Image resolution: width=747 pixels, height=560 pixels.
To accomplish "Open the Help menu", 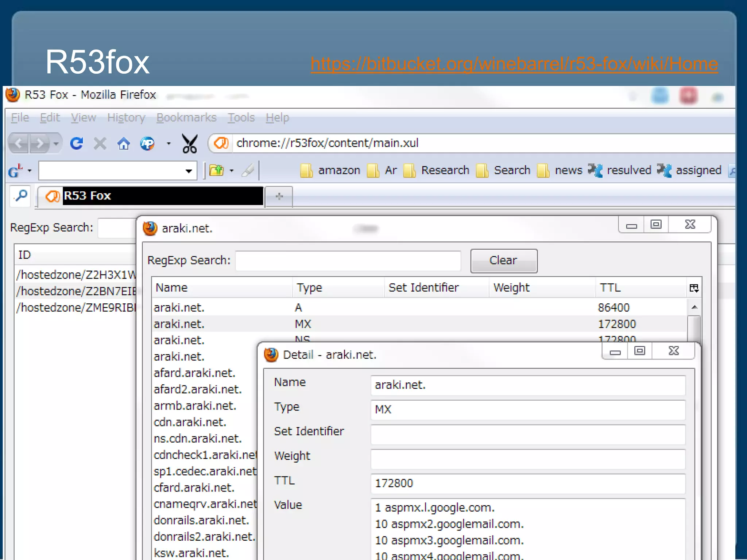I will click(x=277, y=118).
